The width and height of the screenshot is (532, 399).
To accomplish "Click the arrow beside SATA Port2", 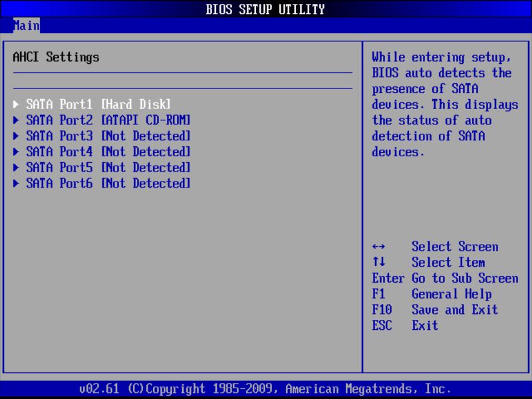I will click(16, 120).
